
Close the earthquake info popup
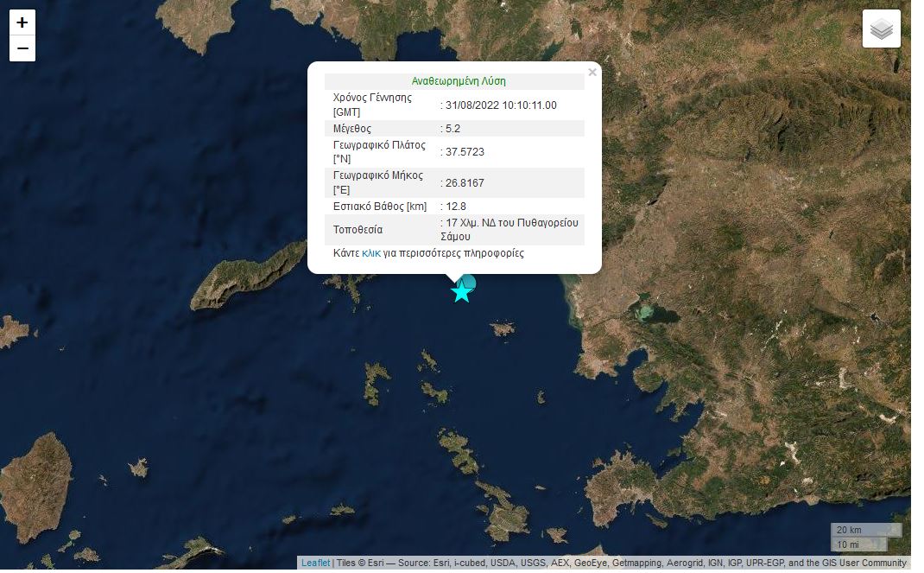tap(592, 73)
